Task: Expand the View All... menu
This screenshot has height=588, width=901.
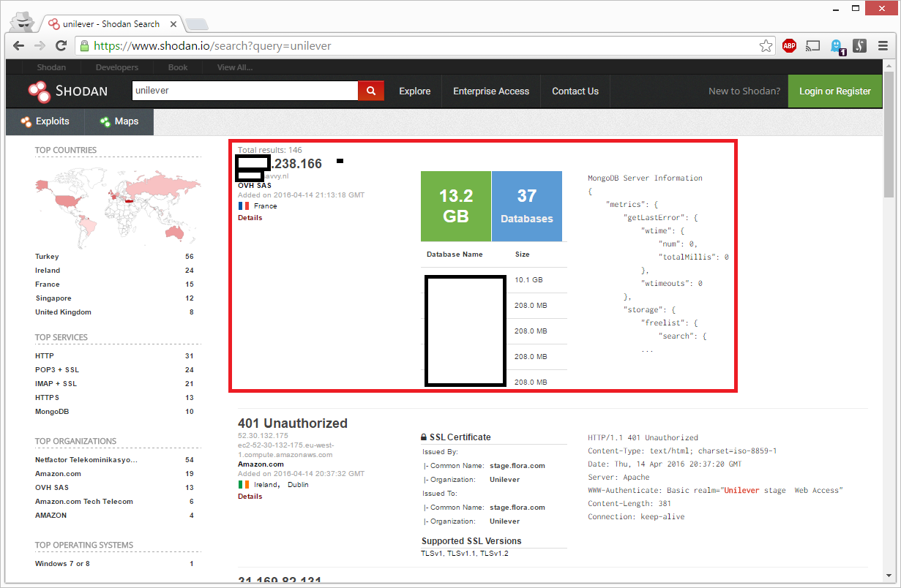Action: [235, 67]
